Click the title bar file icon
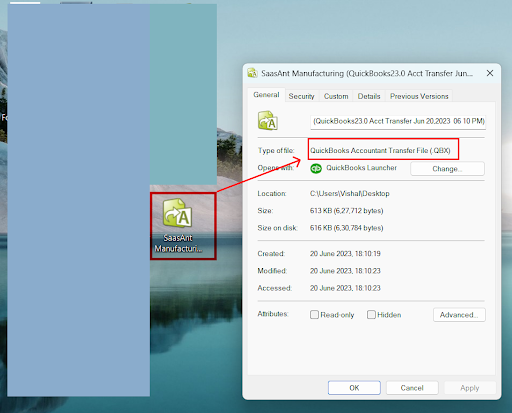512x413 pixels. coord(252,73)
